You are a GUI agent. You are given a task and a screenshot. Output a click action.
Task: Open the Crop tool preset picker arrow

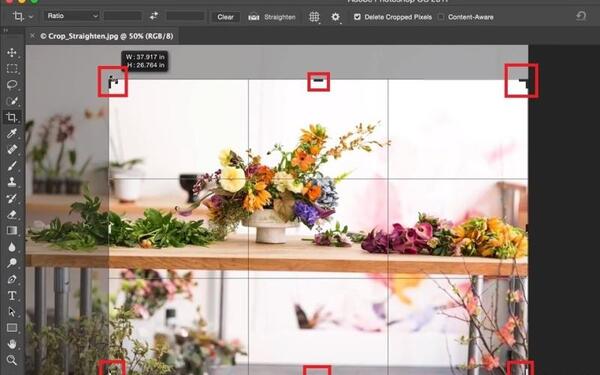pos(31,17)
